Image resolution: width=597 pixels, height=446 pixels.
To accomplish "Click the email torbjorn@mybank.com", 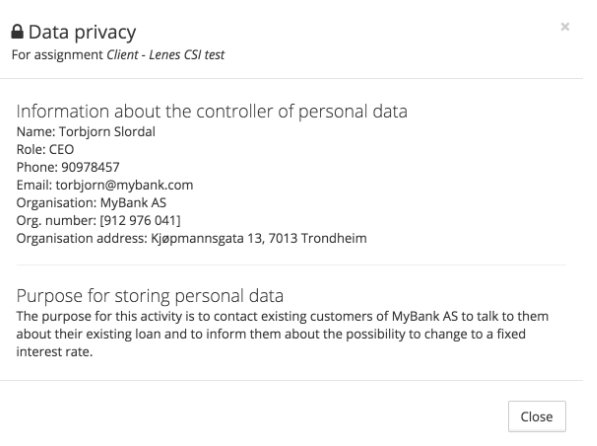I will coord(125,185).
